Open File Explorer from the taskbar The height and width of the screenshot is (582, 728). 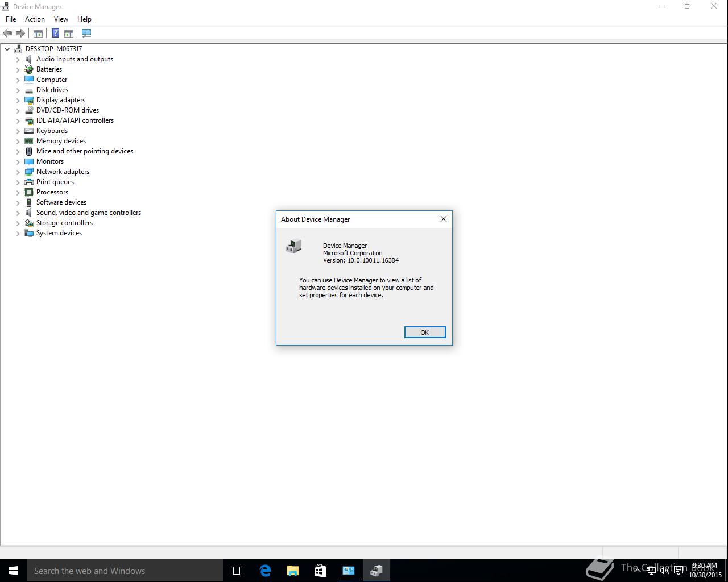click(x=292, y=571)
